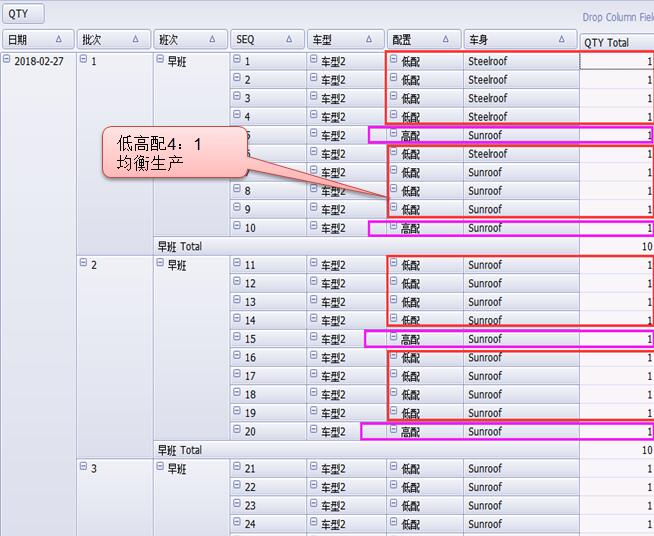Click sort triangle on SEQ header
The image size is (654, 536).
pyautogui.click(x=289, y=40)
